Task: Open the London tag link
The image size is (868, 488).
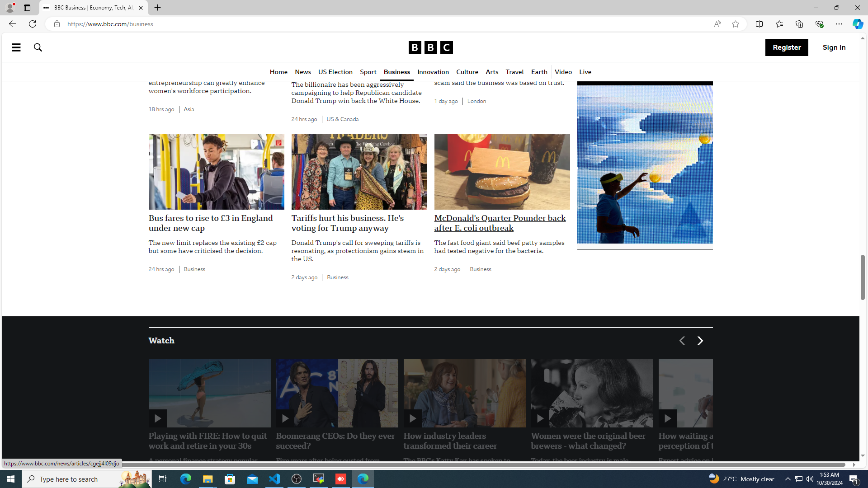Action: click(476, 101)
